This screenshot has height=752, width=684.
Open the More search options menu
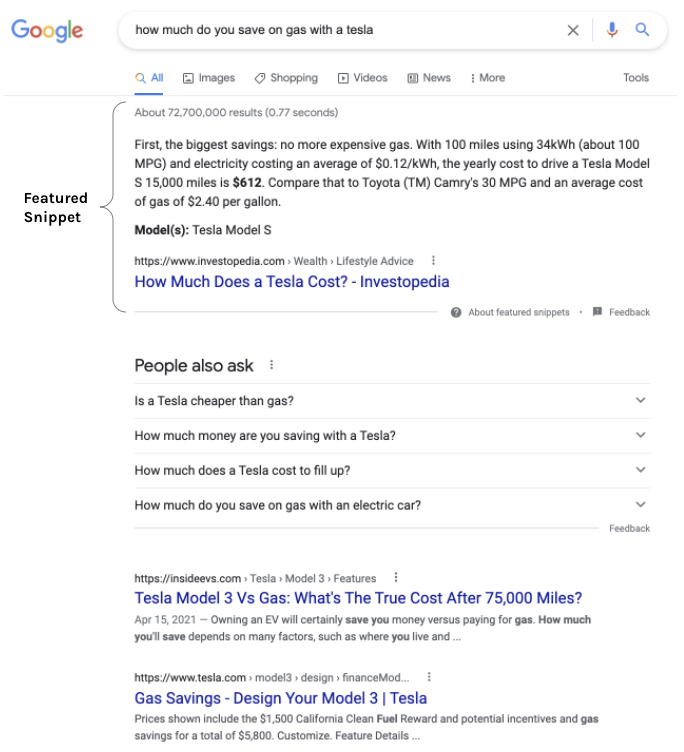click(x=488, y=78)
